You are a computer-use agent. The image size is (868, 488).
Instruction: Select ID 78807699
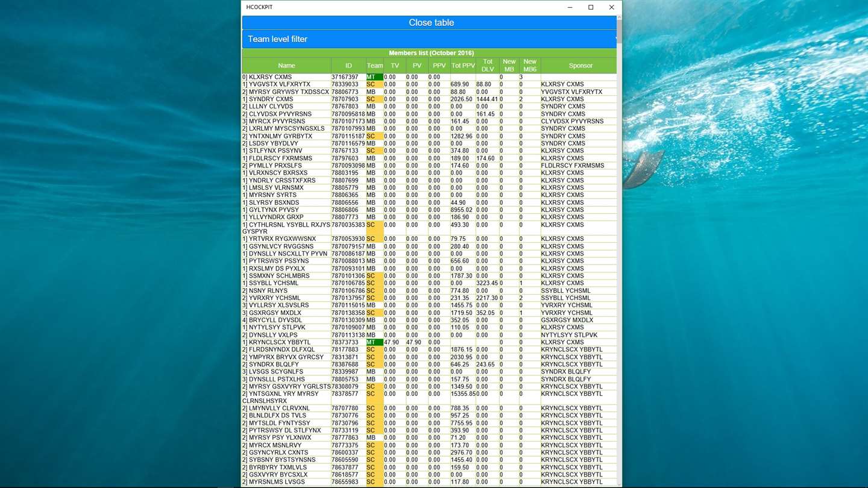point(345,180)
